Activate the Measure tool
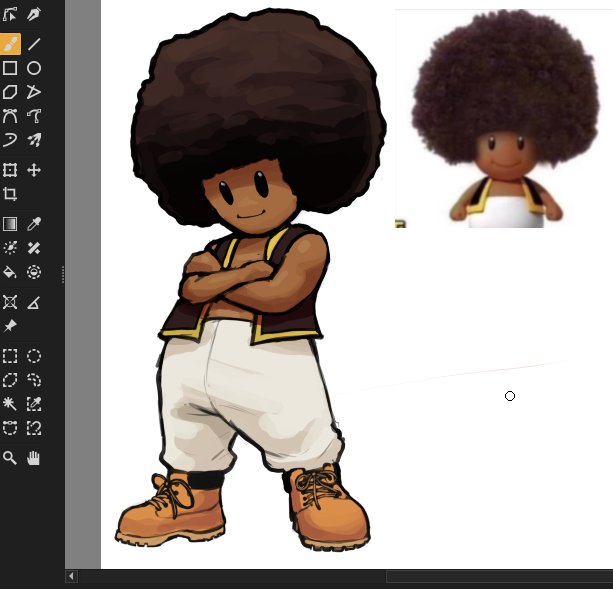Viewport: 613px width, 589px height. click(x=34, y=302)
